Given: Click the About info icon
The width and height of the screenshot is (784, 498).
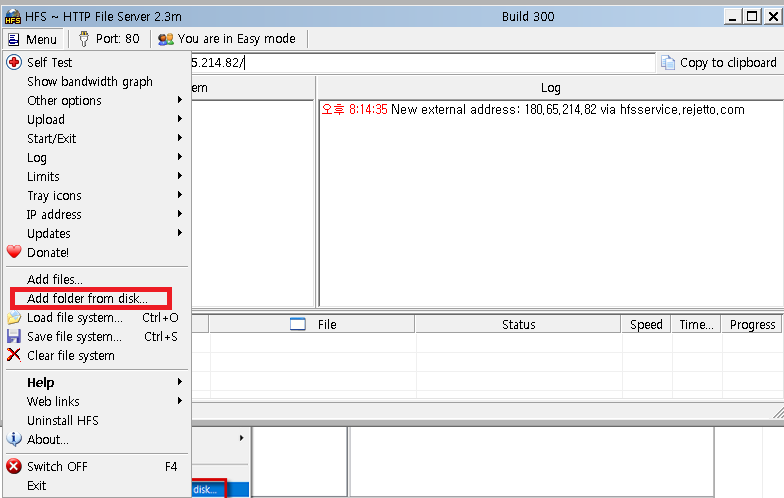Looking at the screenshot, I should coord(14,439).
